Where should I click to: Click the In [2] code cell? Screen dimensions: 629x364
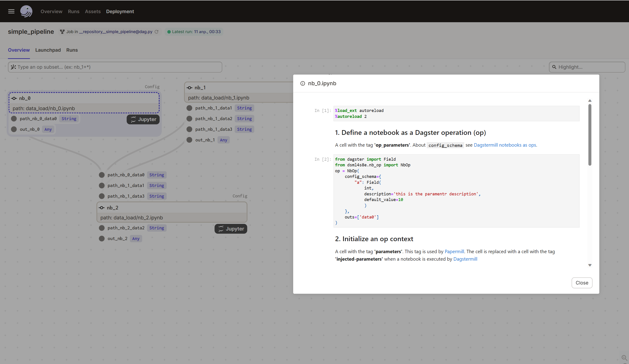456,191
